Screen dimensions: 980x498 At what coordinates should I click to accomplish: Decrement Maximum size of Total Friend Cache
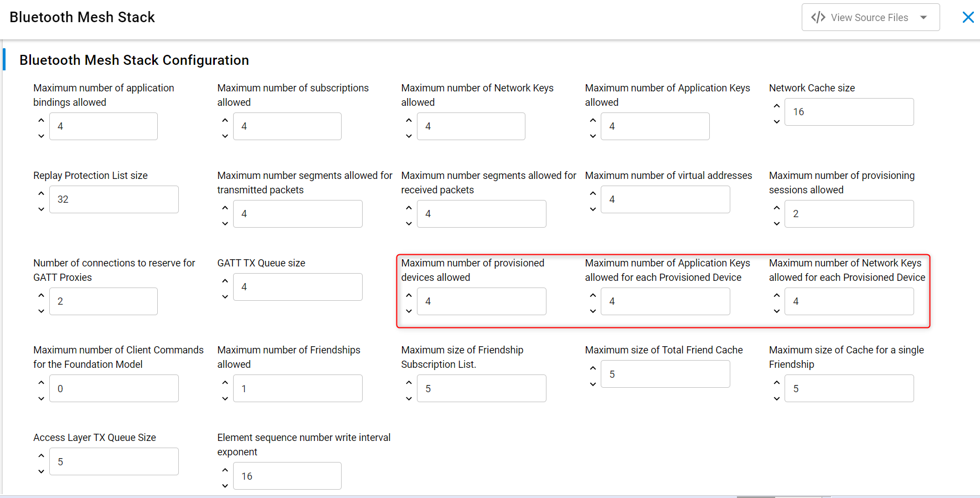(593, 384)
